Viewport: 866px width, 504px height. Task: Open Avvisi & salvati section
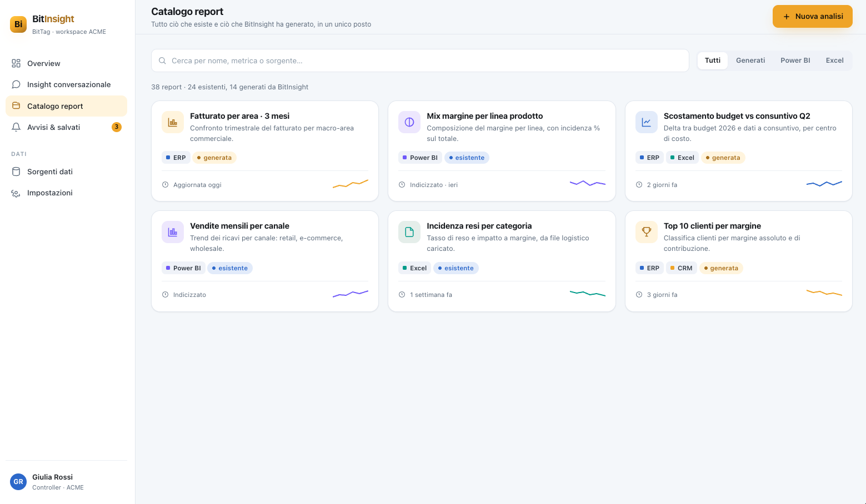click(x=66, y=127)
